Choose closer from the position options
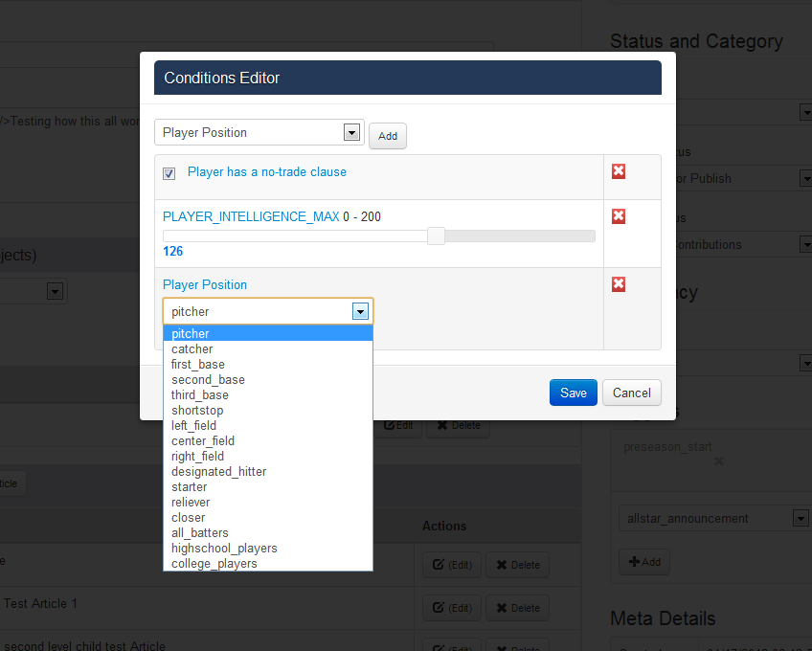Viewport: 812px width, 651px height. click(x=188, y=518)
